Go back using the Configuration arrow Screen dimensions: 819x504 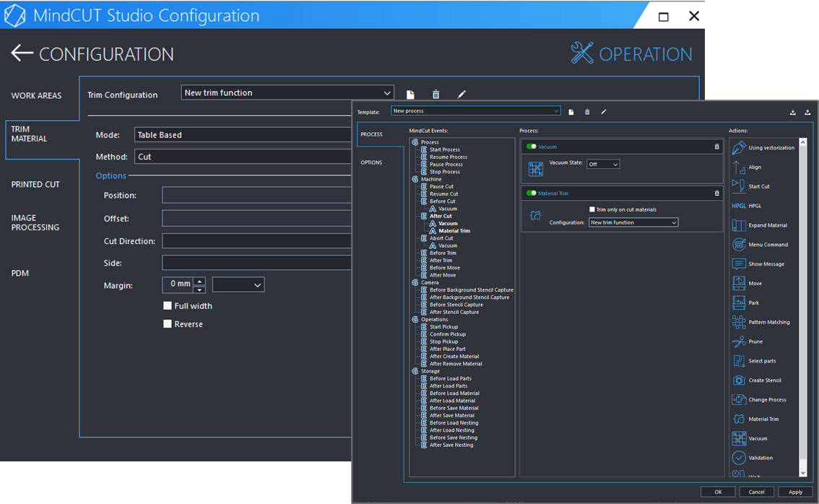[22, 53]
